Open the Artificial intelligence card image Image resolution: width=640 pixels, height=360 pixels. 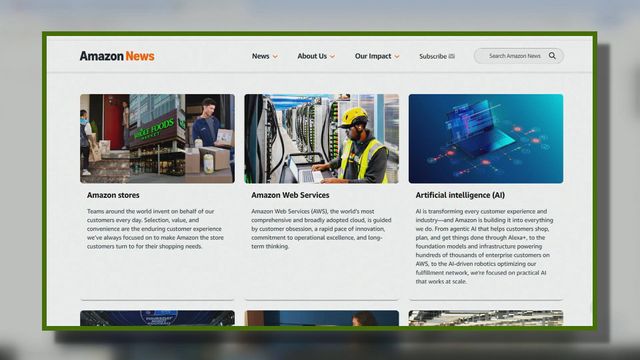[486, 139]
